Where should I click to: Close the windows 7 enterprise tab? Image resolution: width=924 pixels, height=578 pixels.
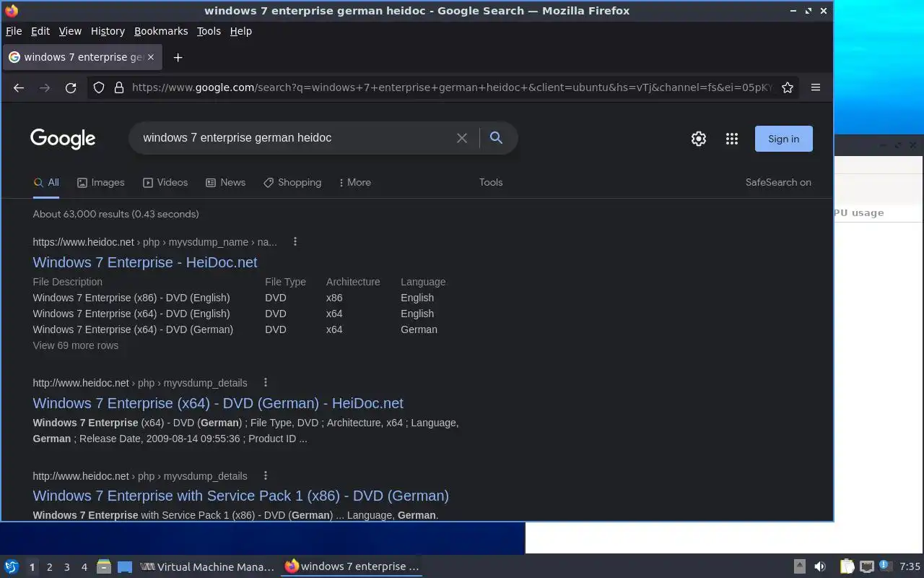click(x=150, y=57)
